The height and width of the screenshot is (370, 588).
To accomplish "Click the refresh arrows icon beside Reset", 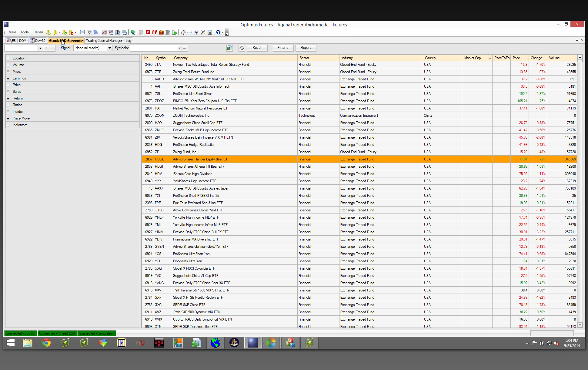I will (x=242, y=48).
